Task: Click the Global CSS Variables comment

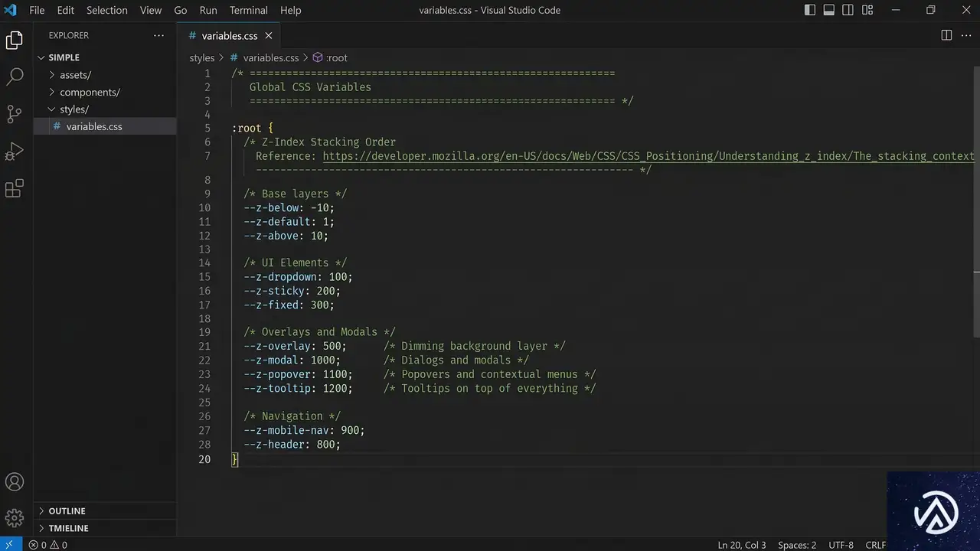Action: pos(310,87)
